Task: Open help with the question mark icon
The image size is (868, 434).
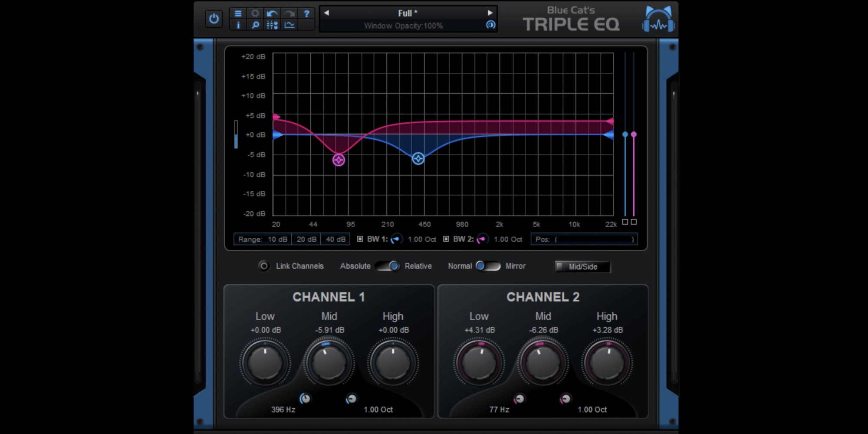Action: (306, 13)
